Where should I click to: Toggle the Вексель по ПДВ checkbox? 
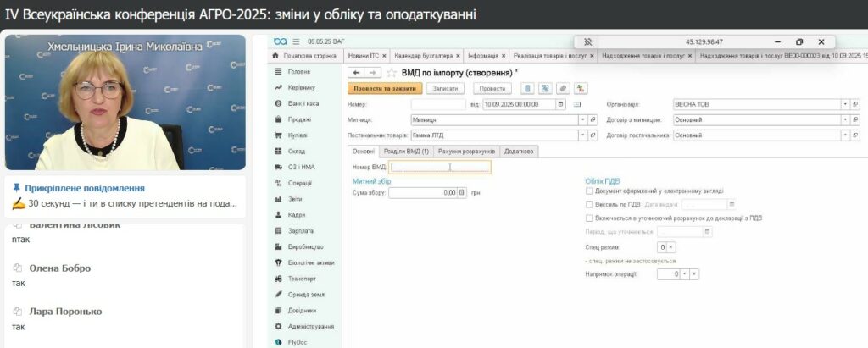pos(589,204)
